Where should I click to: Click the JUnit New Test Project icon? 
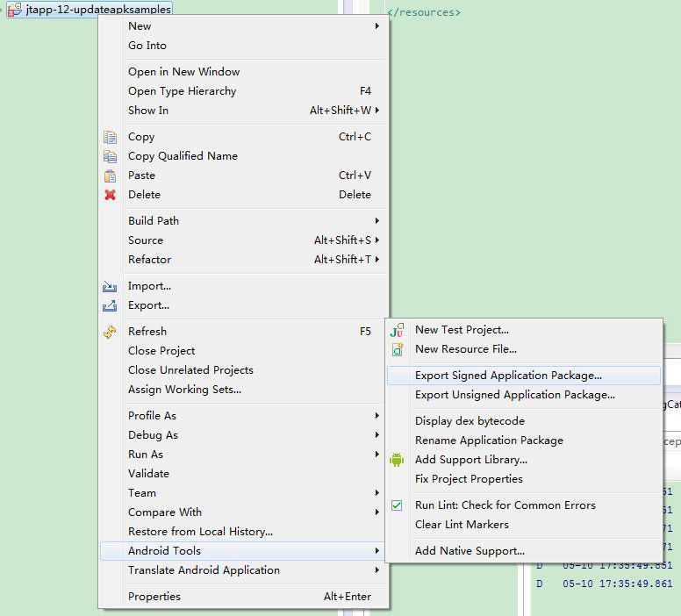[x=397, y=330]
